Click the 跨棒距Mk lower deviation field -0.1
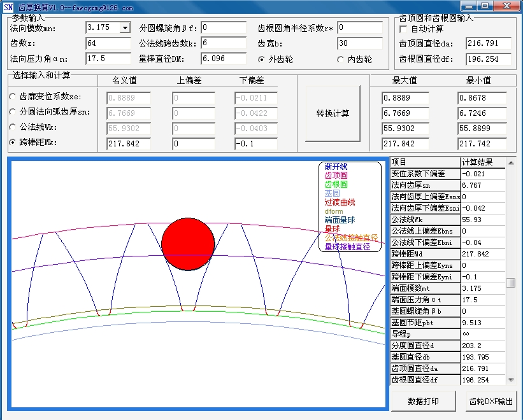 [x=256, y=144]
